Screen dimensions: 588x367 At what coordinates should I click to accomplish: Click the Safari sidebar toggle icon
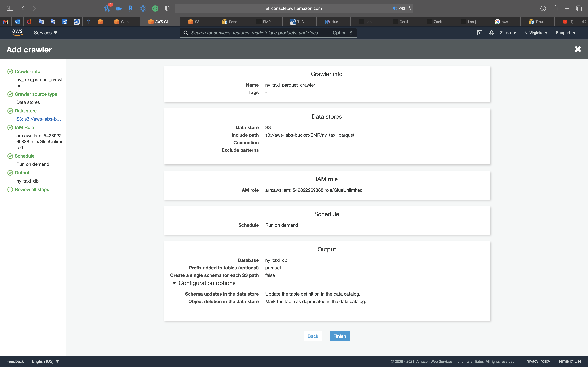tap(10, 8)
